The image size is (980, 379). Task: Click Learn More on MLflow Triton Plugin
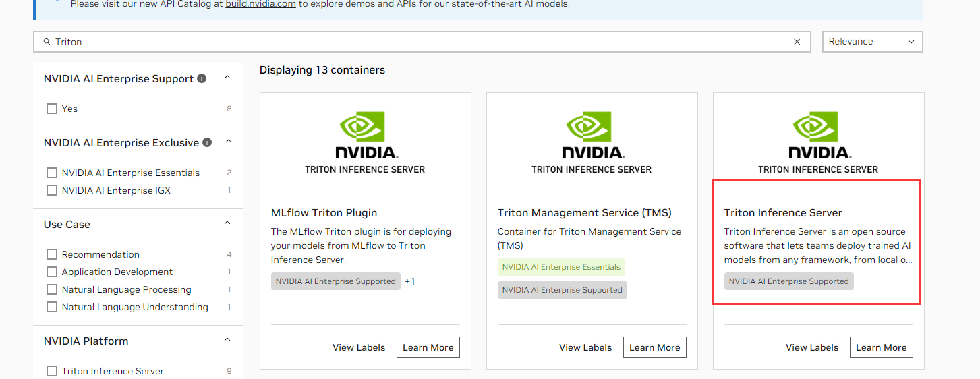pyautogui.click(x=428, y=347)
